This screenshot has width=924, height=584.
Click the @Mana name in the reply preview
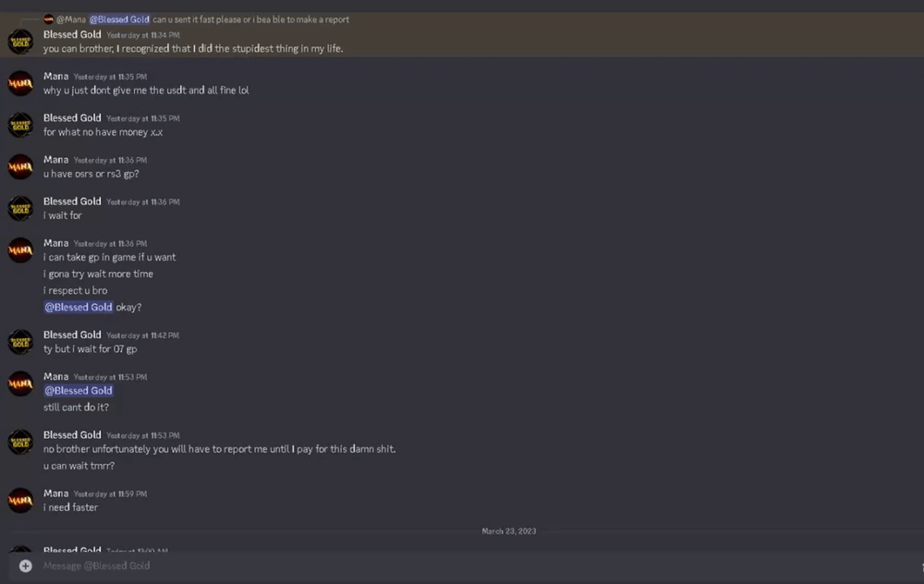click(x=71, y=19)
